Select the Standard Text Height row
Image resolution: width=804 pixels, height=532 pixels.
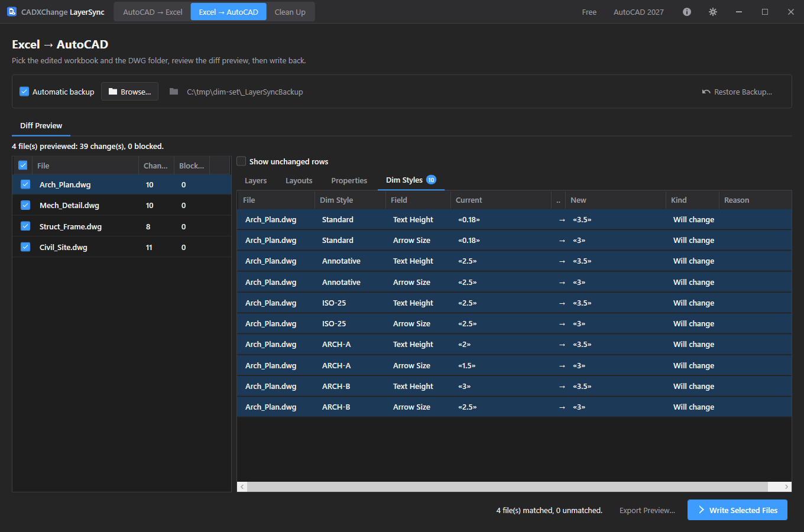pos(514,219)
